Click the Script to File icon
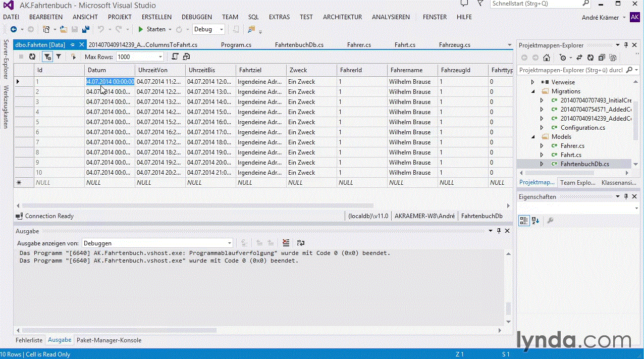The width and height of the screenshot is (644, 359). point(186,57)
